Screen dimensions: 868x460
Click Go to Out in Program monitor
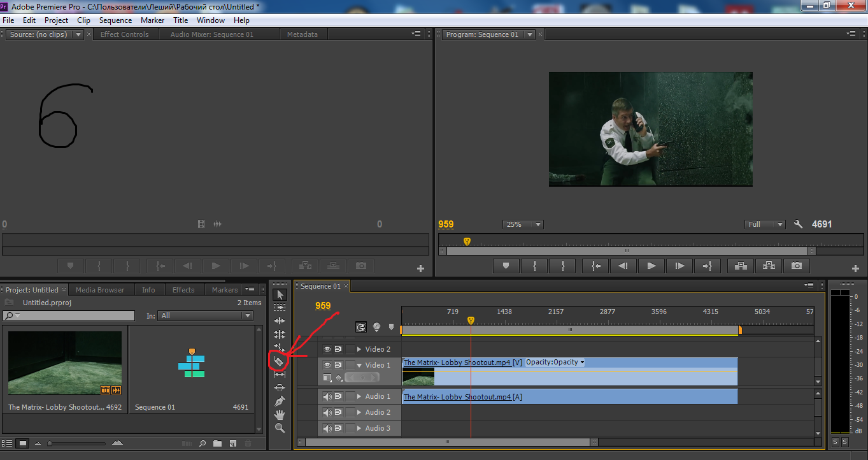point(708,266)
